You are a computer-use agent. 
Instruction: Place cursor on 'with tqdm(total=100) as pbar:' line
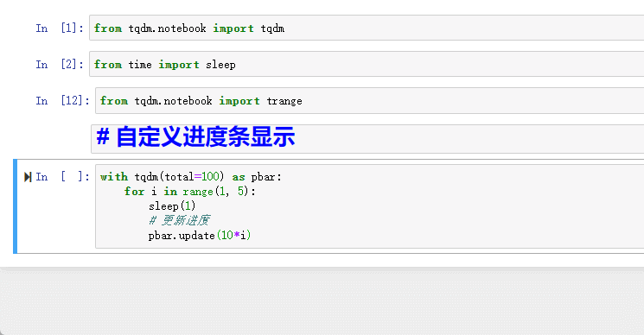click(190, 177)
